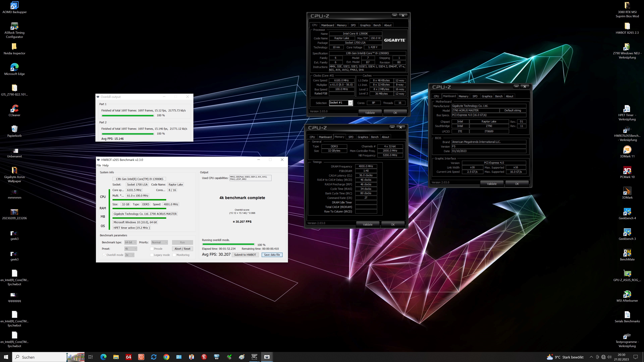Click Validate in the memory CPU-Z window
644x362 pixels.
[x=368, y=224]
